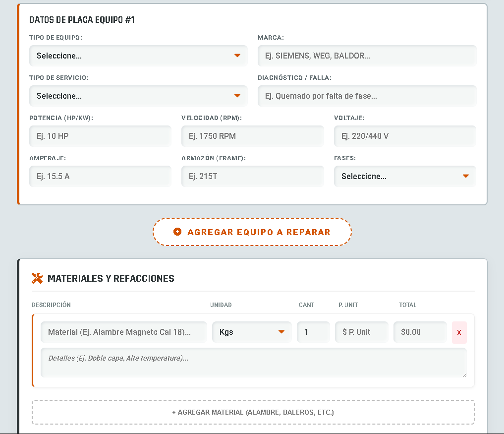Edit the Cant quantity field

pyautogui.click(x=313, y=332)
